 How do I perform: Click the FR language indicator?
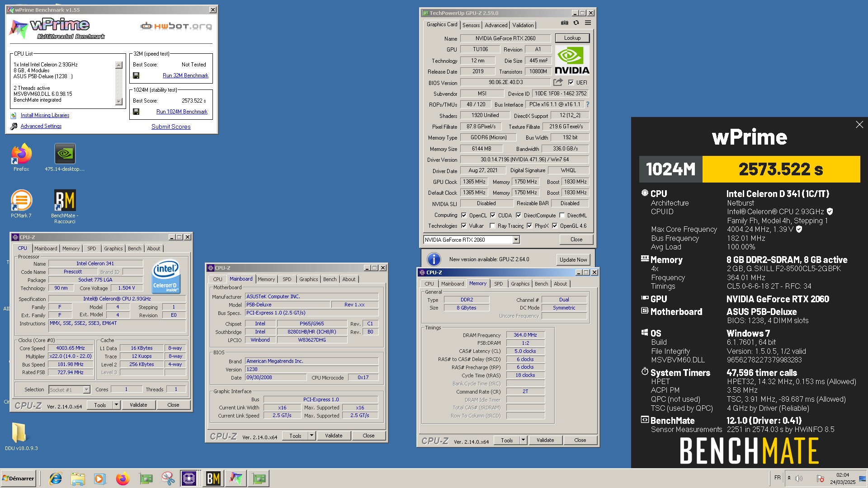tap(777, 478)
